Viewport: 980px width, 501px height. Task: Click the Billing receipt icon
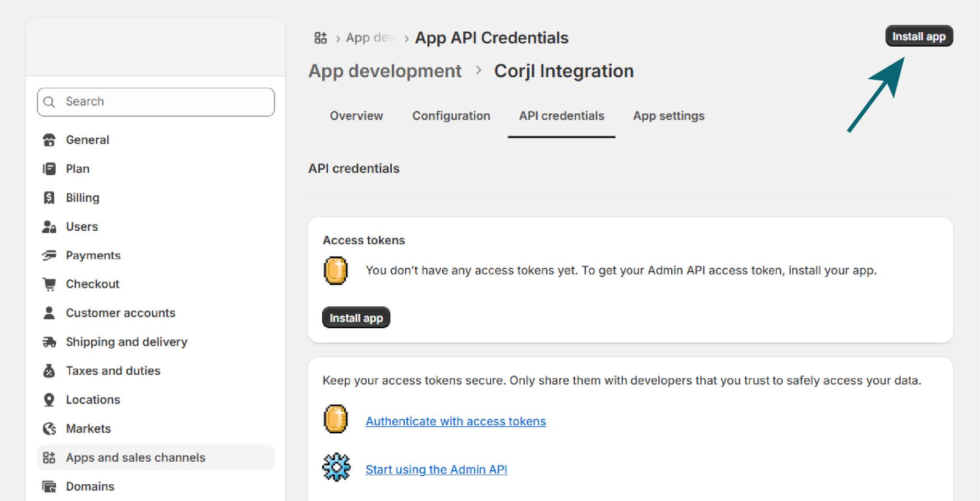point(49,197)
